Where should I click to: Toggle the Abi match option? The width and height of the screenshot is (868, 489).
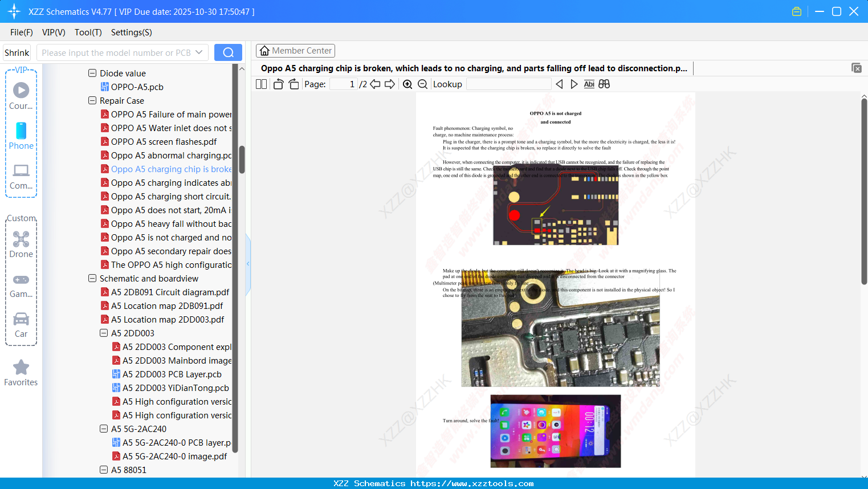[589, 84]
